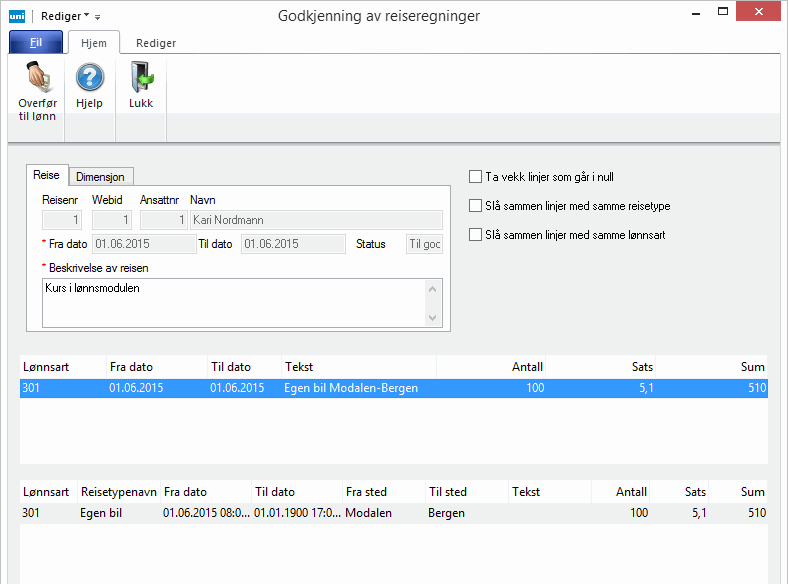Image resolution: width=788 pixels, height=584 pixels.
Task: Open Hjelp from the ribbon
Action: click(90, 78)
